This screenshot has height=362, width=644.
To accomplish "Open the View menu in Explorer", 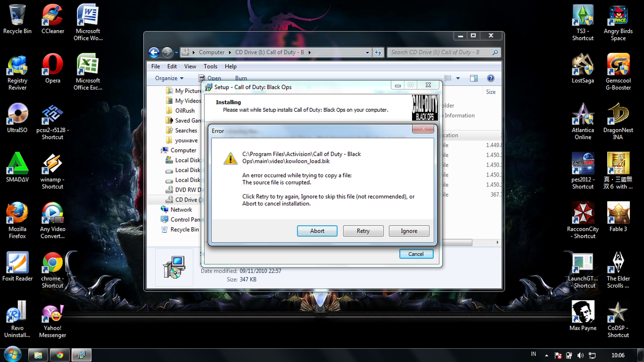I will tap(190, 66).
